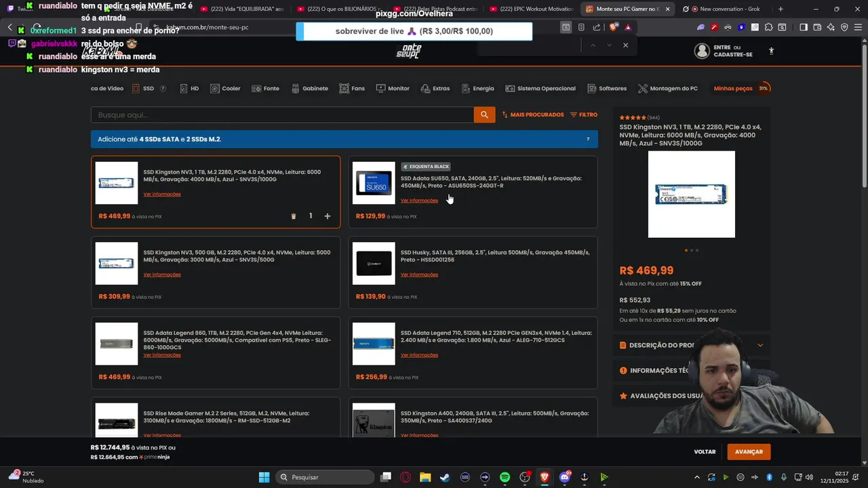
Task: Open the browser extensions puzzle icon
Action: pos(768,27)
